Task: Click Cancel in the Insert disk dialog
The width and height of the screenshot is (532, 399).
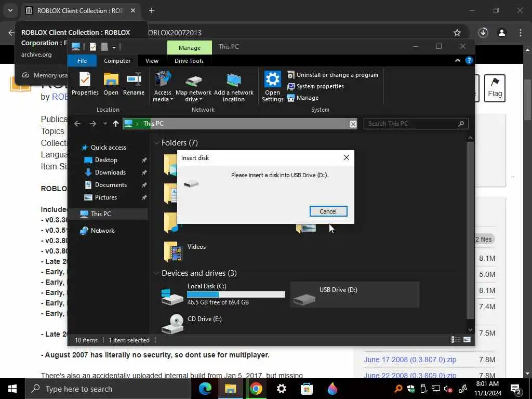Action: (x=328, y=211)
